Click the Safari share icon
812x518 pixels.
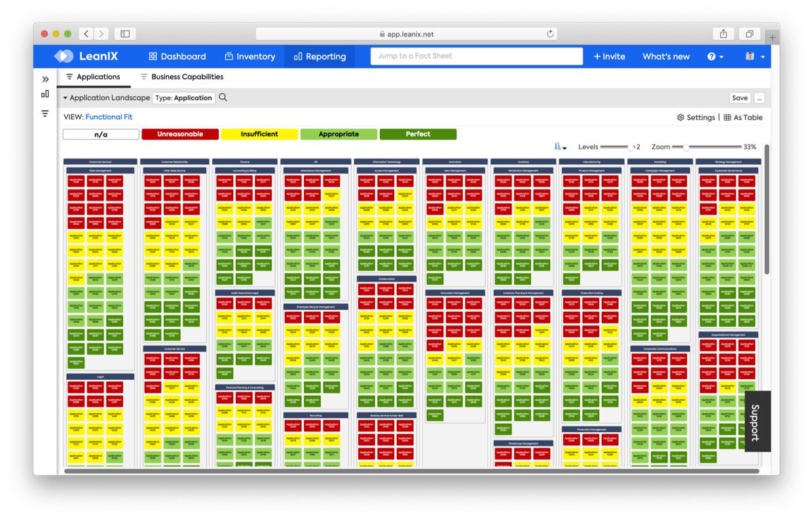pos(724,34)
